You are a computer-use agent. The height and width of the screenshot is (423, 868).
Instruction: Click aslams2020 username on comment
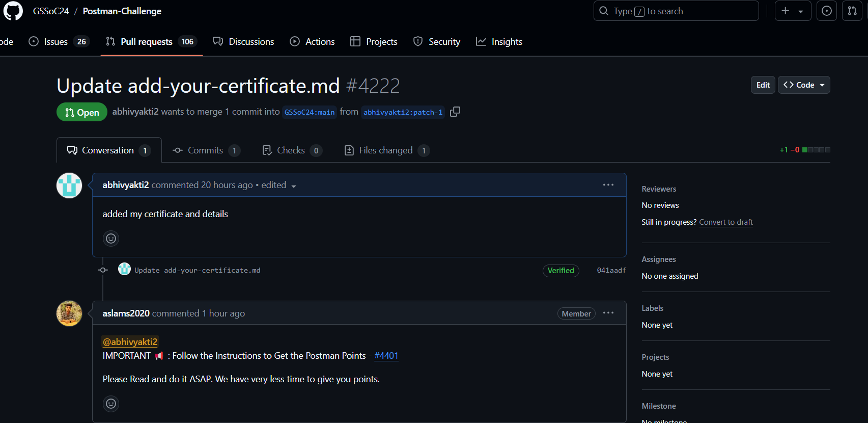(x=126, y=313)
